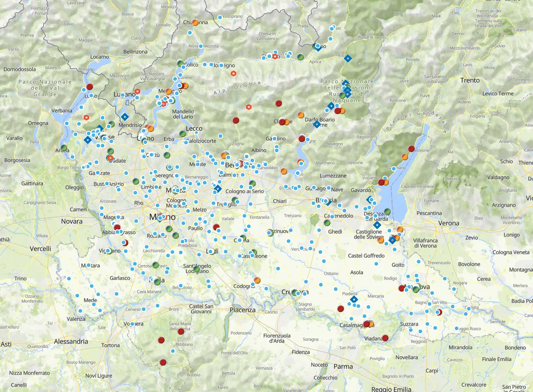The image size is (533, 392).
Task: Click the green burst marker at Arona
Action: (64, 148)
